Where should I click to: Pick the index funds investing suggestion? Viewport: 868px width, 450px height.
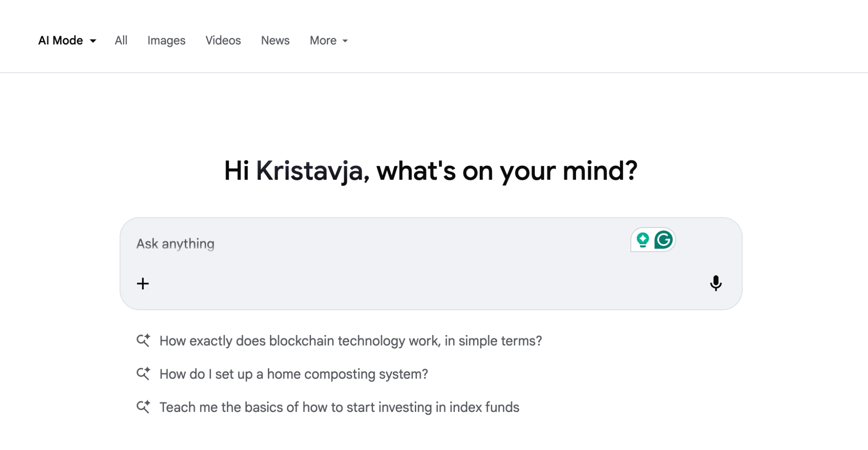[339, 407]
